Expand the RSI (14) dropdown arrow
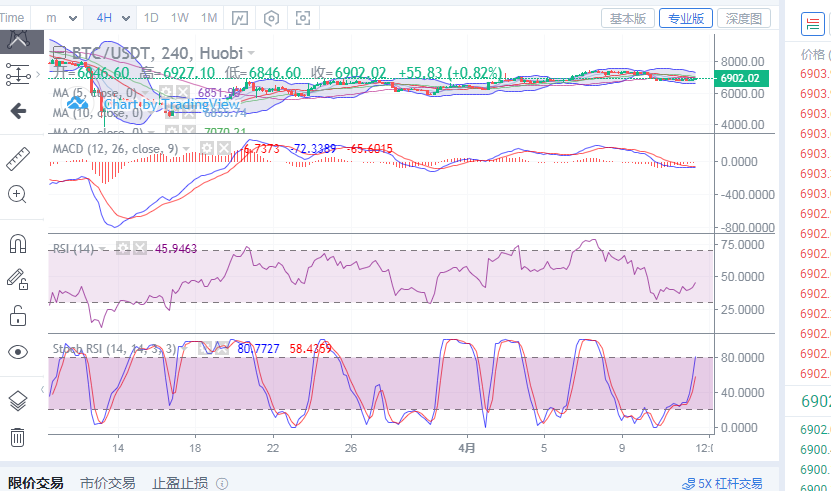The width and height of the screenshot is (831, 491). (x=102, y=249)
